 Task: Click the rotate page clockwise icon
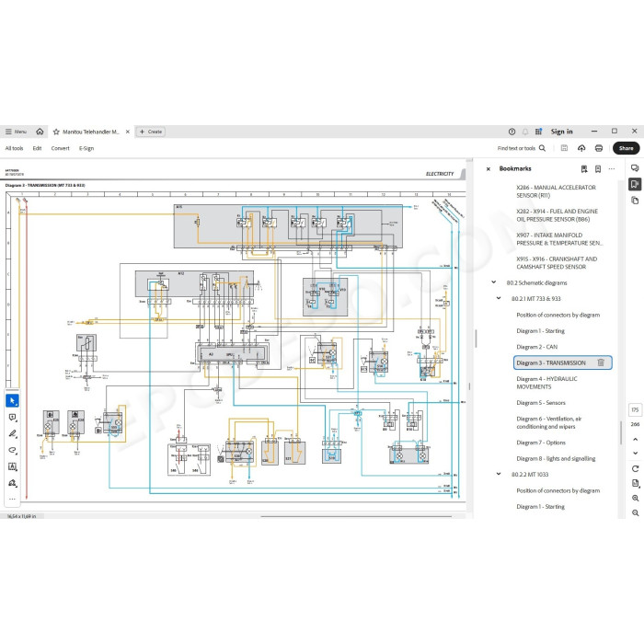[636, 468]
